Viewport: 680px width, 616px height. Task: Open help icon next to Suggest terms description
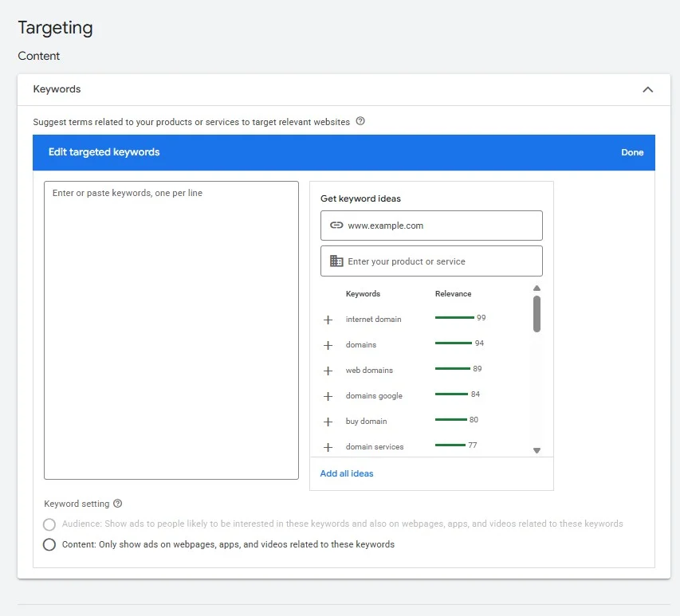(360, 121)
